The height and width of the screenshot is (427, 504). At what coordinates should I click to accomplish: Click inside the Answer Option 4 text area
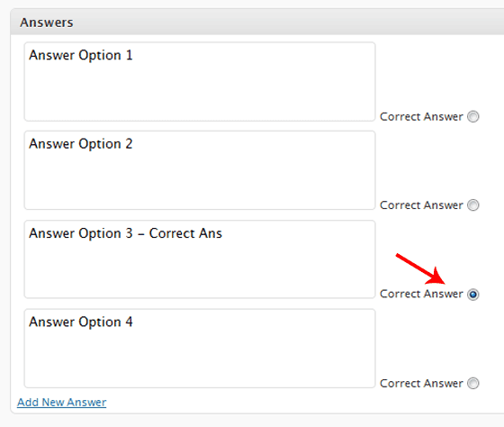pyautogui.click(x=200, y=349)
